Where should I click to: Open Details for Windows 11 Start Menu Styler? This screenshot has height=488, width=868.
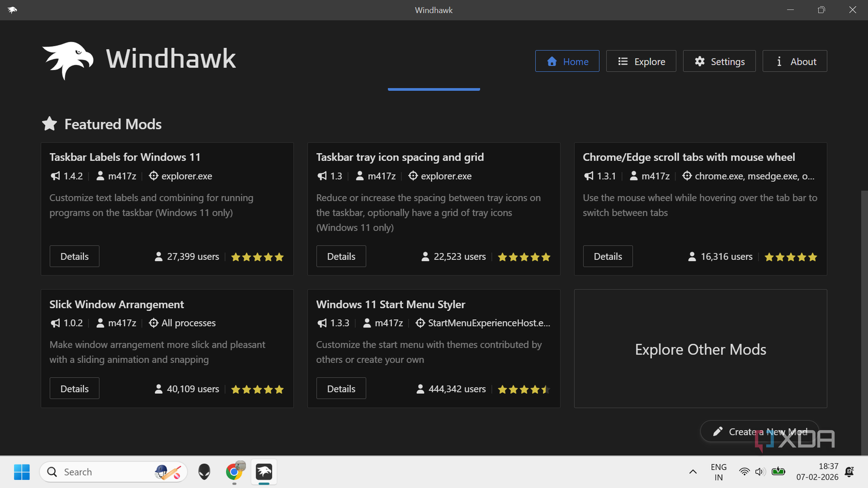click(341, 389)
